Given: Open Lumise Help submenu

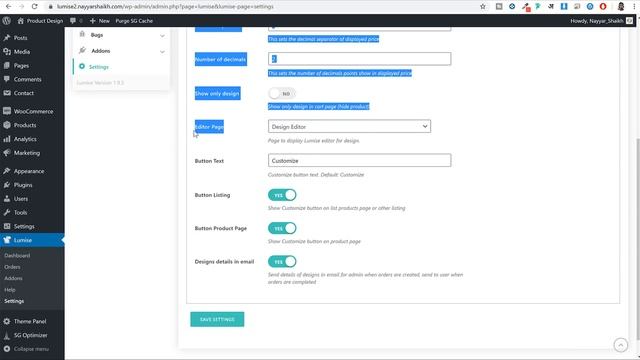Looking at the screenshot, I should [10, 290].
